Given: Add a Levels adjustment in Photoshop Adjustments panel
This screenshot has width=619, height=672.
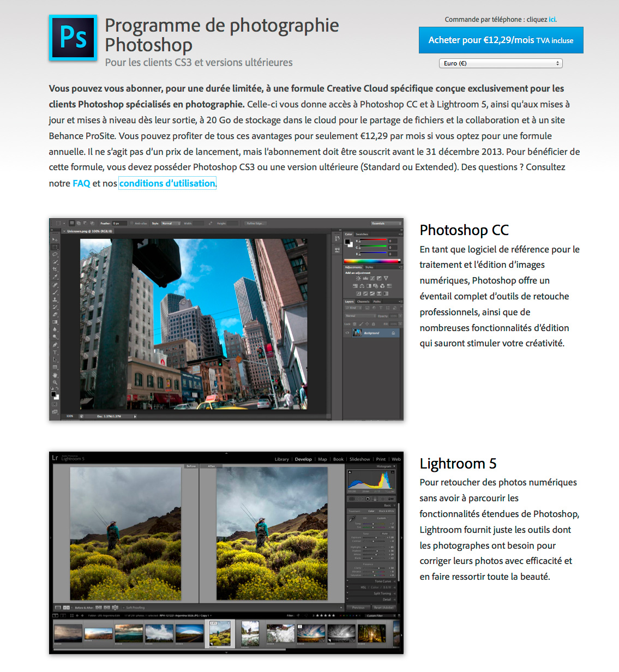Looking at the screenshot, I should tap(365, 278).
